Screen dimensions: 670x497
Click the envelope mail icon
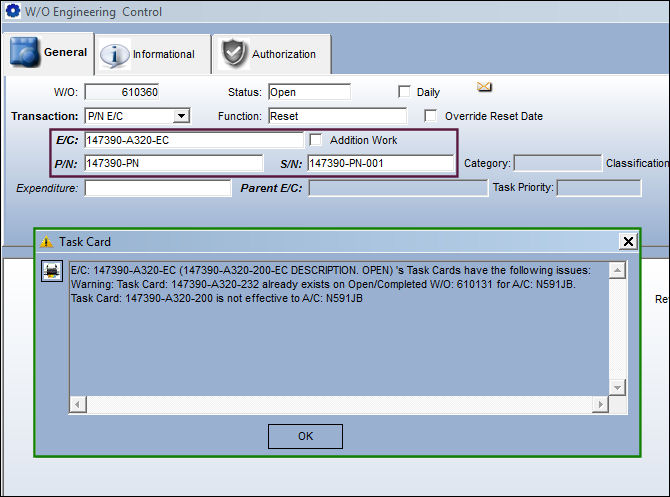click(484, 87)
